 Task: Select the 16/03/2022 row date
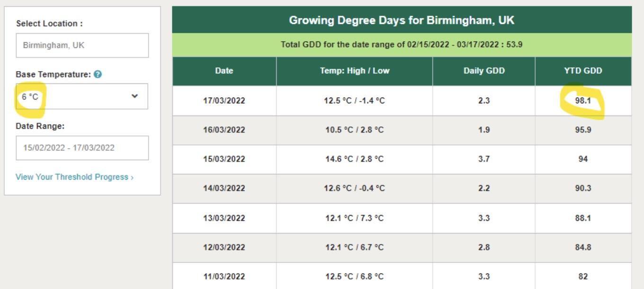tap(224, 130)
